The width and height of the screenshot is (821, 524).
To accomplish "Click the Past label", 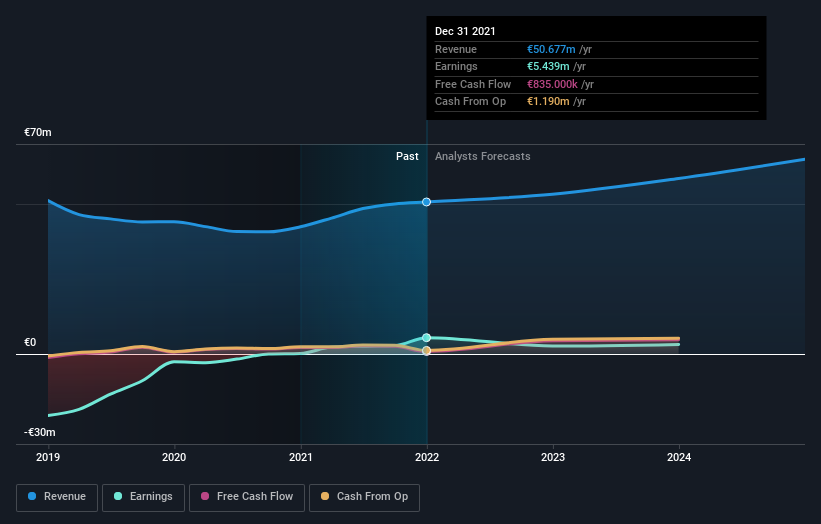I will tap(407, 156).
